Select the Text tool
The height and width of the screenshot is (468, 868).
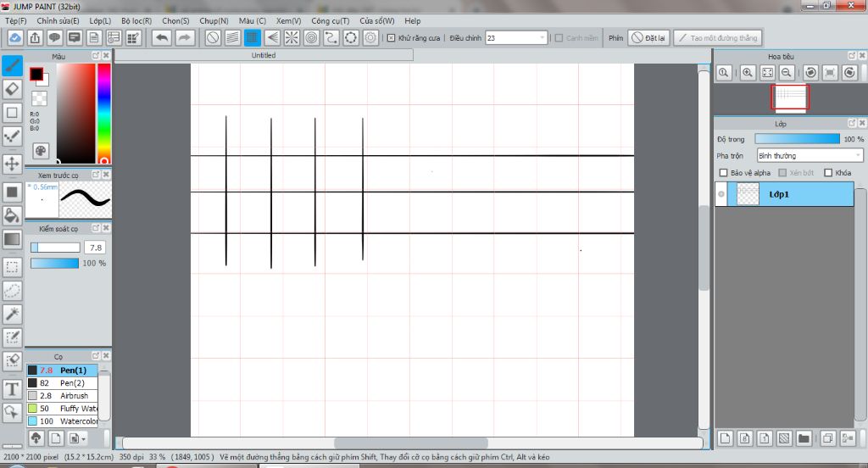point(12,389)
